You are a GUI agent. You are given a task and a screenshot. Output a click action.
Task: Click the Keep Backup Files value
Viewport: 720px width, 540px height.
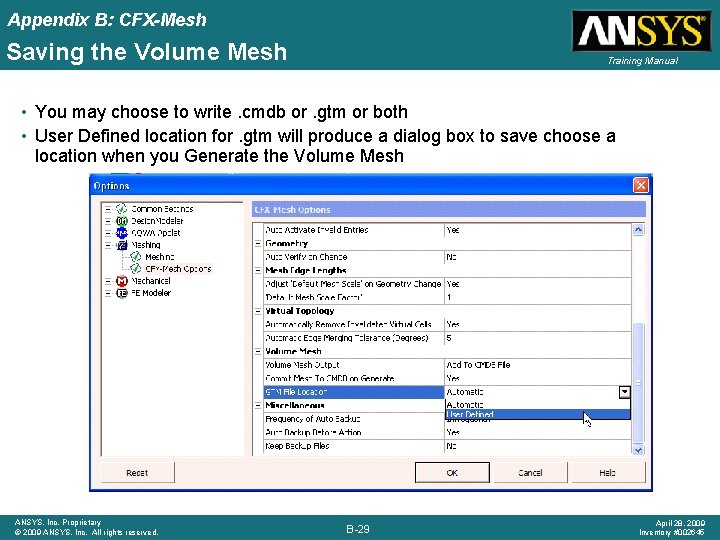coord(538,446)
